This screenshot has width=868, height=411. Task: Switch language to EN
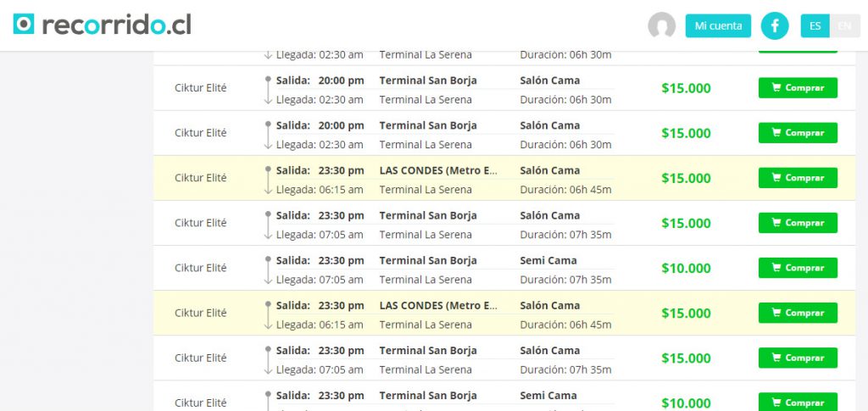(x=845, y=26)
